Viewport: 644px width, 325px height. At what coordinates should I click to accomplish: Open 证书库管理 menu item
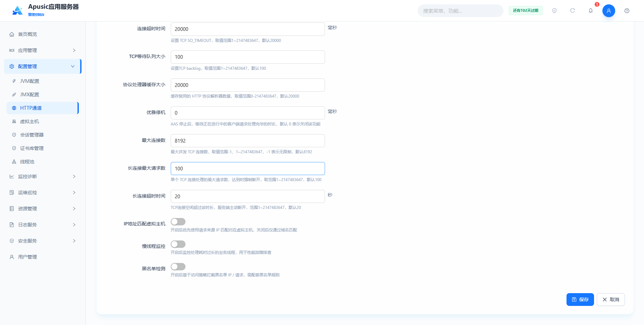[x=43, y=148]
